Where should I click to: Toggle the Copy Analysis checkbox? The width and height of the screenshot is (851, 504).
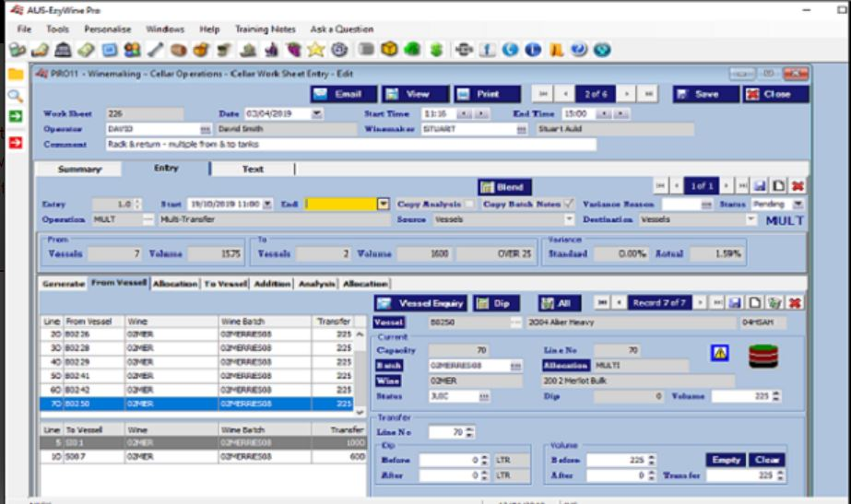469,204
